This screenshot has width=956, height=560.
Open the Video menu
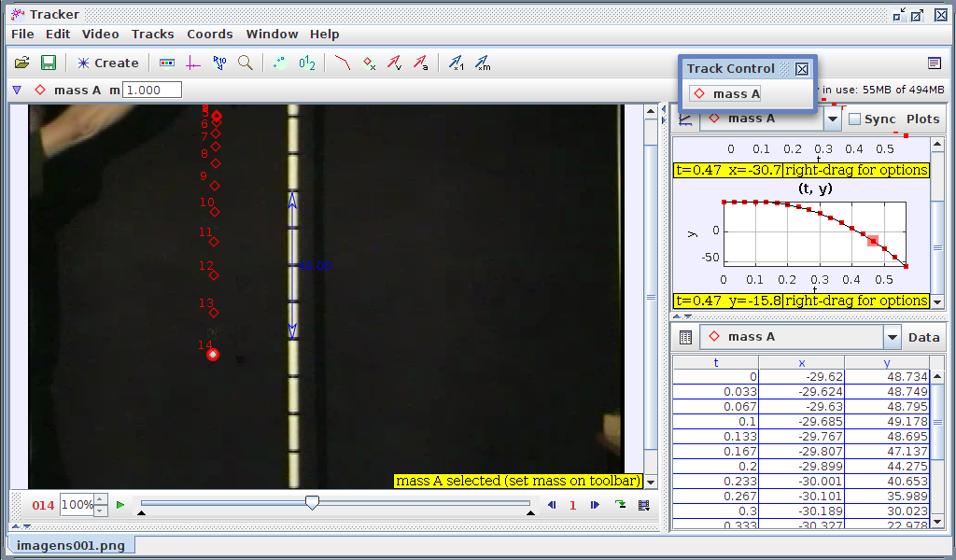(101, 35)
